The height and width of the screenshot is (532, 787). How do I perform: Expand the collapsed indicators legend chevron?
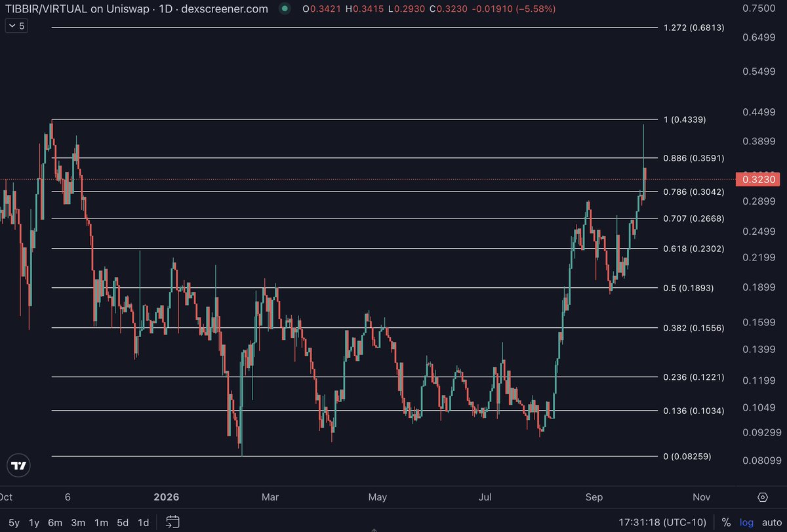(17, 26)
